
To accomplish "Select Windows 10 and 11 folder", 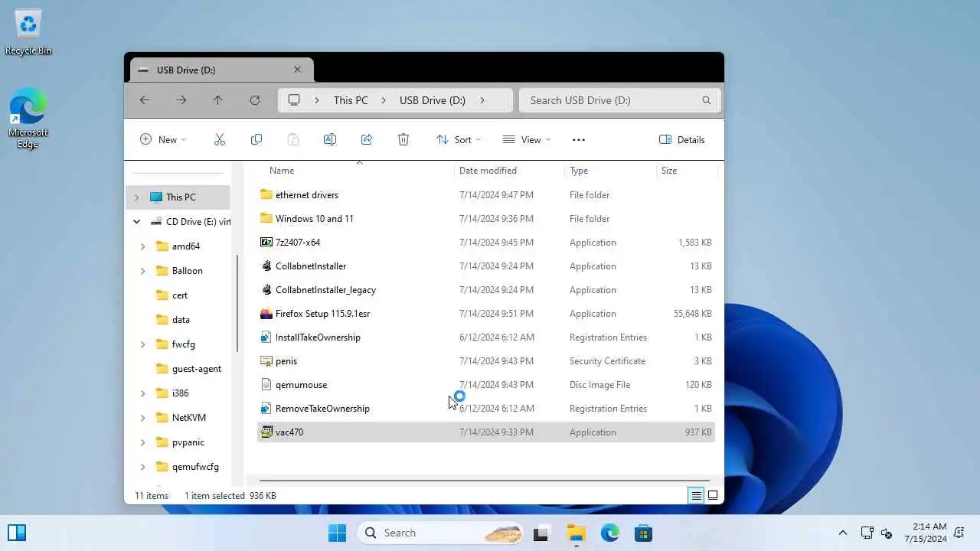I will [486, 219].
